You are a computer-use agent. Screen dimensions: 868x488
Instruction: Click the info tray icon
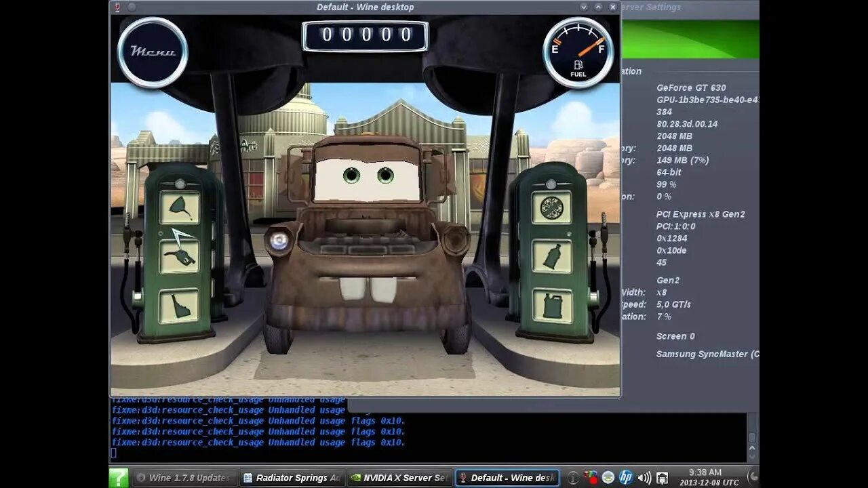tap(573, 478)
